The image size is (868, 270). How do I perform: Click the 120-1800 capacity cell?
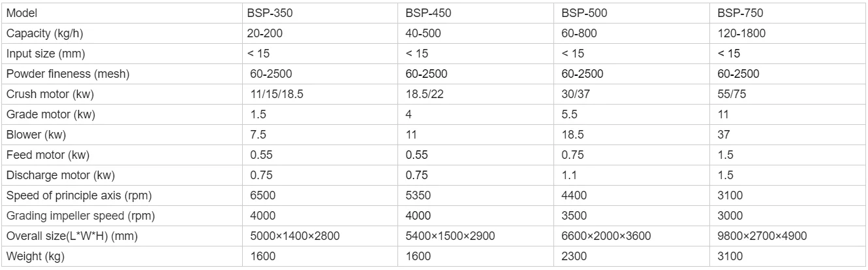[x=741, y=33]
